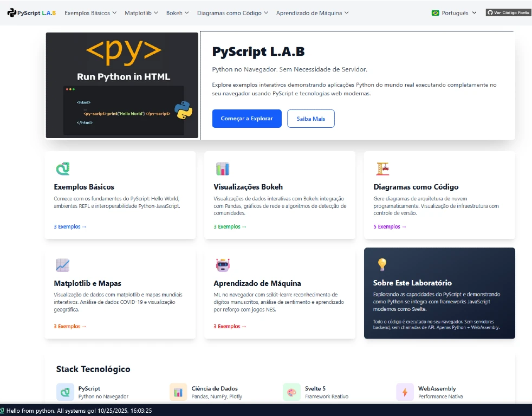Click the Stack Tecnológico heading
532x416 pixels.
click(93, 369)
